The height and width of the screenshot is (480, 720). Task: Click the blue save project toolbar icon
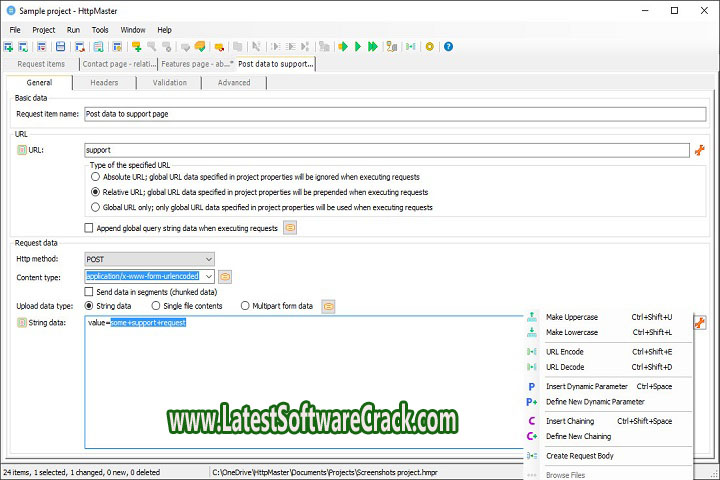pyautogui.click(x=61, y=46)
